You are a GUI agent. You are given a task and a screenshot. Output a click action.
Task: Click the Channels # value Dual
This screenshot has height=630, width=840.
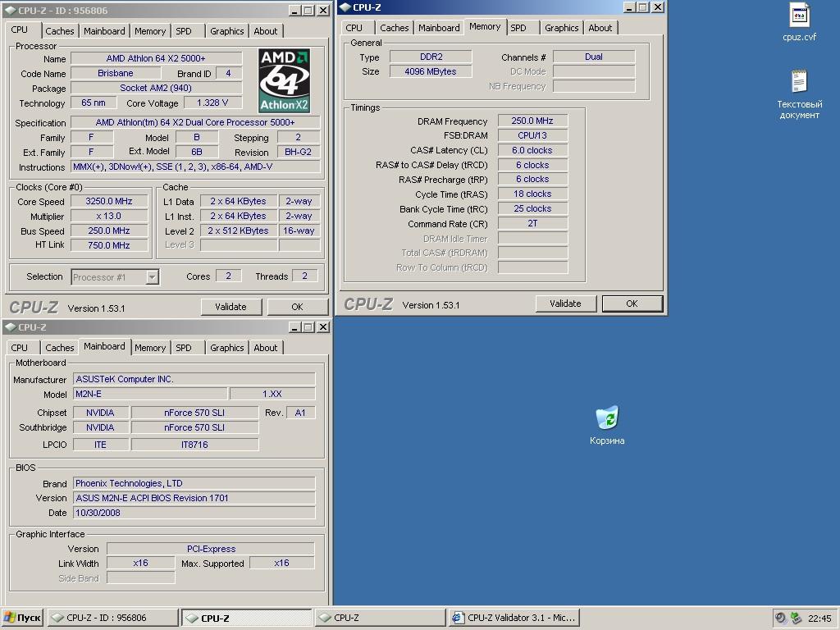[x=594, y=57]
